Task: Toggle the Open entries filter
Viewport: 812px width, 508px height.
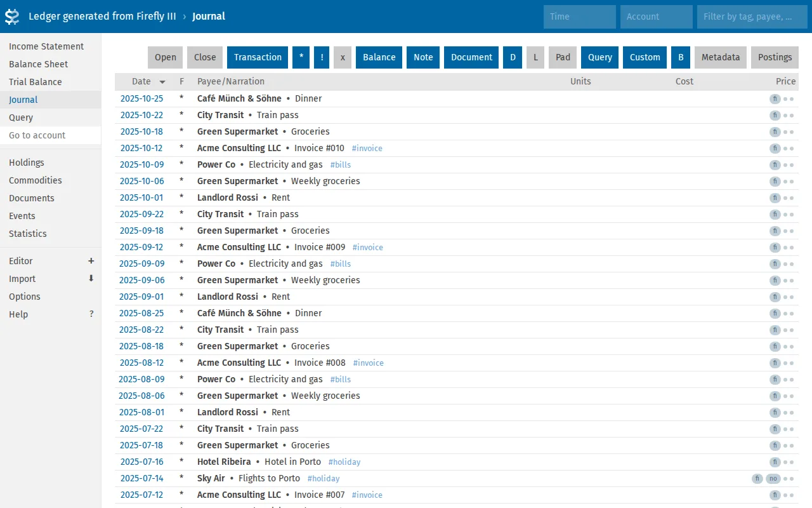Action: [x=166, y=57]
